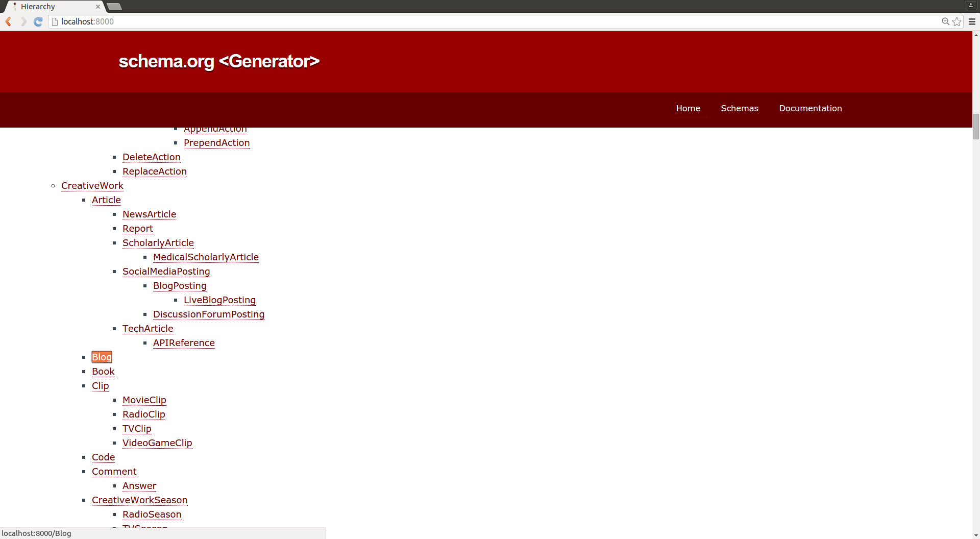This screenshot has width=980, height=539.
Task: Reload the page with refresh icon
Action: pyautogui.click(x=38, y=21)
